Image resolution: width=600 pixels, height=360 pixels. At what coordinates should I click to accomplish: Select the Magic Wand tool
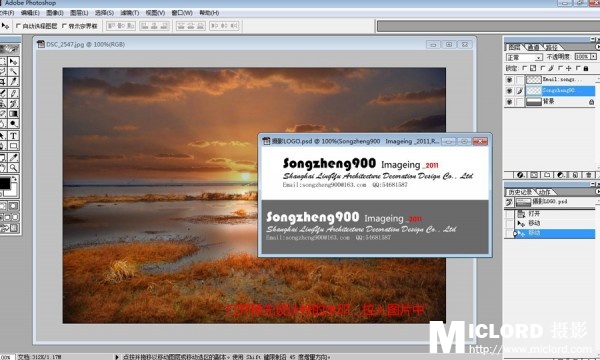(13, 72)
